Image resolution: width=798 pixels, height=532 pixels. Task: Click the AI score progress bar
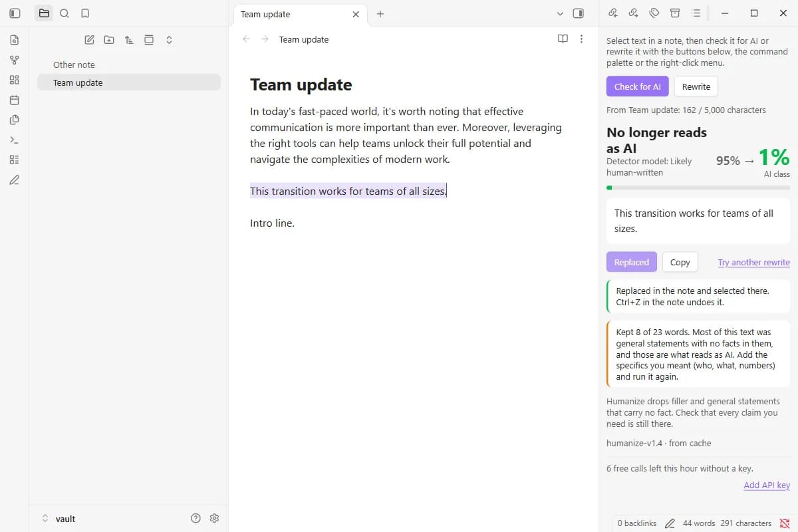[698, 188]
